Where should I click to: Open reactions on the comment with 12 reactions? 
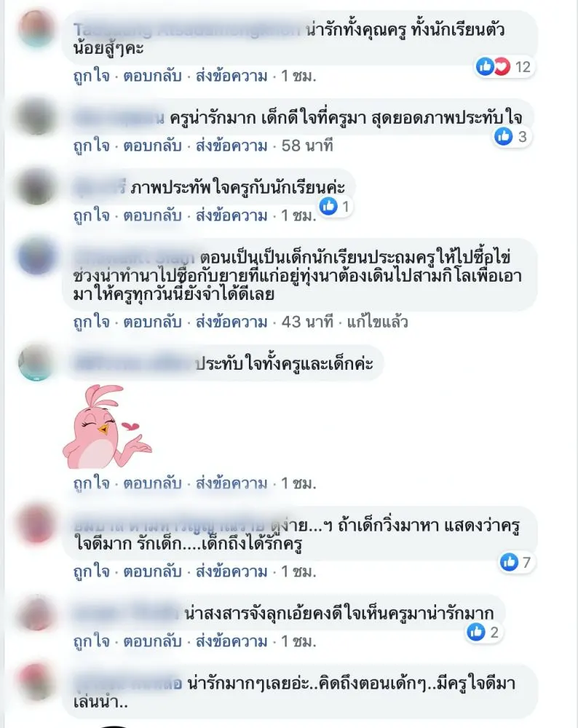[504, 67]
